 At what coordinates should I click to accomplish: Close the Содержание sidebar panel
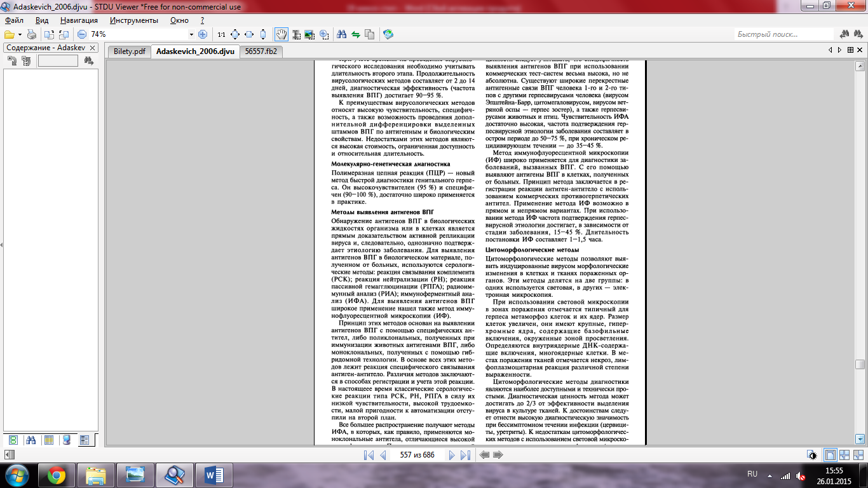coord(93,48)
